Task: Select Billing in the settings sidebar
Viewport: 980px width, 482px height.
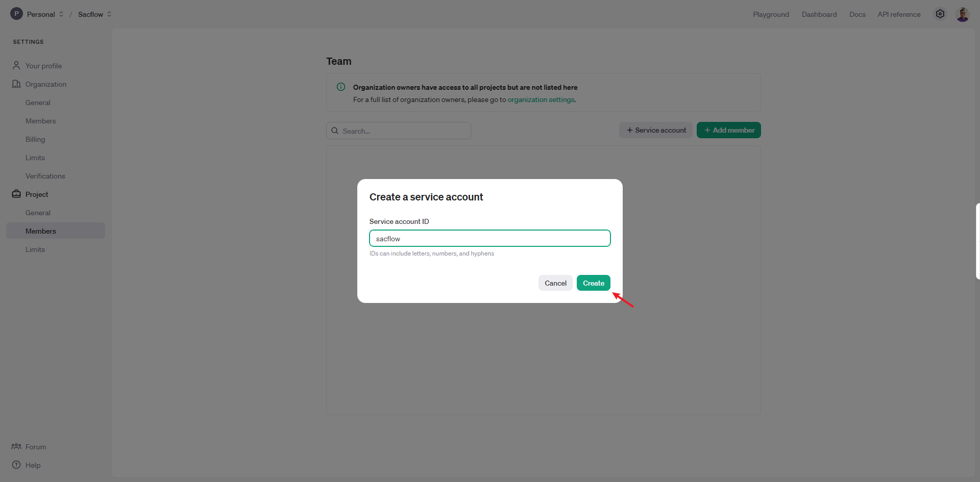Action: coord(35,139)
